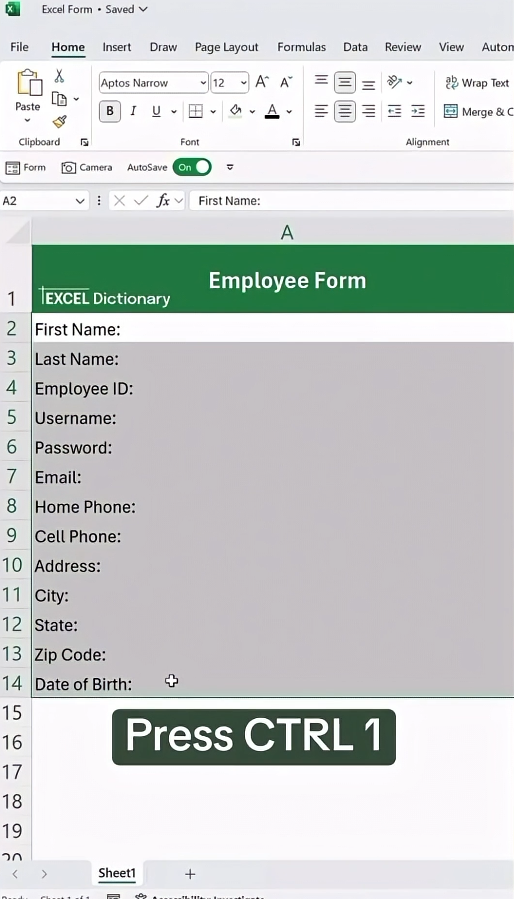Open the Customize Quick Access Toolbar dropdown

click(230, 167)
